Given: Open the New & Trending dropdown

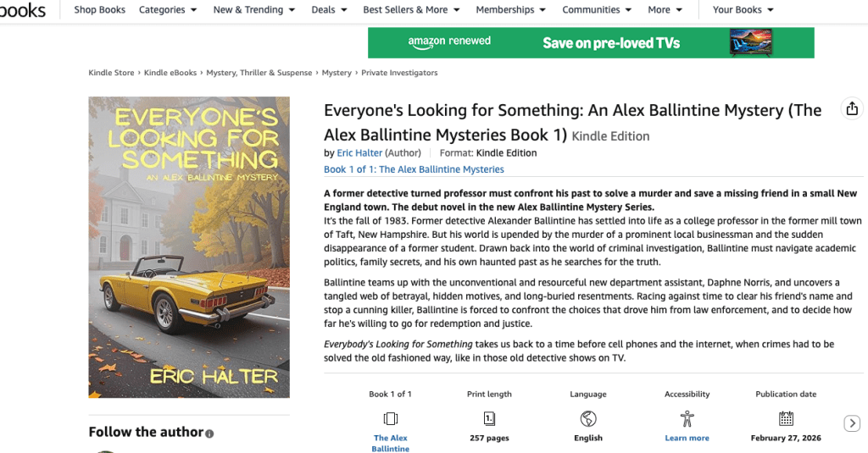Looking at the screenshot, I should [253, 10].
